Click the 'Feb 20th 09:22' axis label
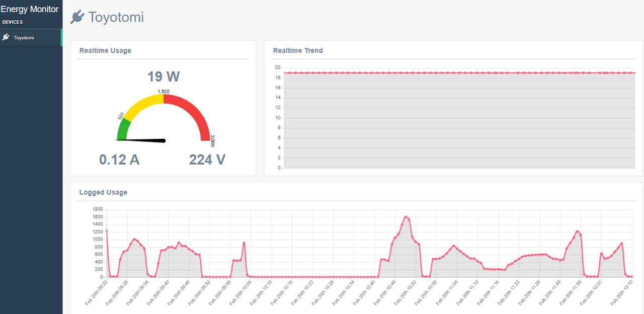The height and width of the screenshot is (314, 644). (x=96, y=293)
